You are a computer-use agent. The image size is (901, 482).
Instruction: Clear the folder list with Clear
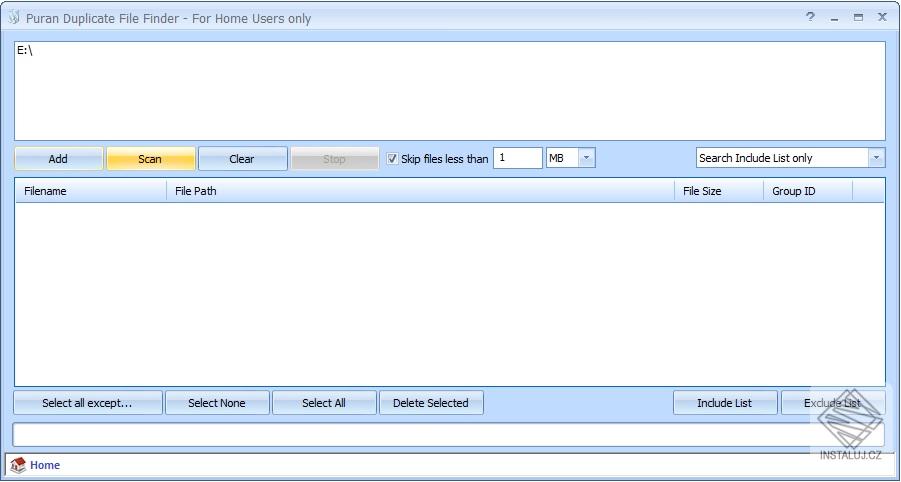click(x=242, y=159)
